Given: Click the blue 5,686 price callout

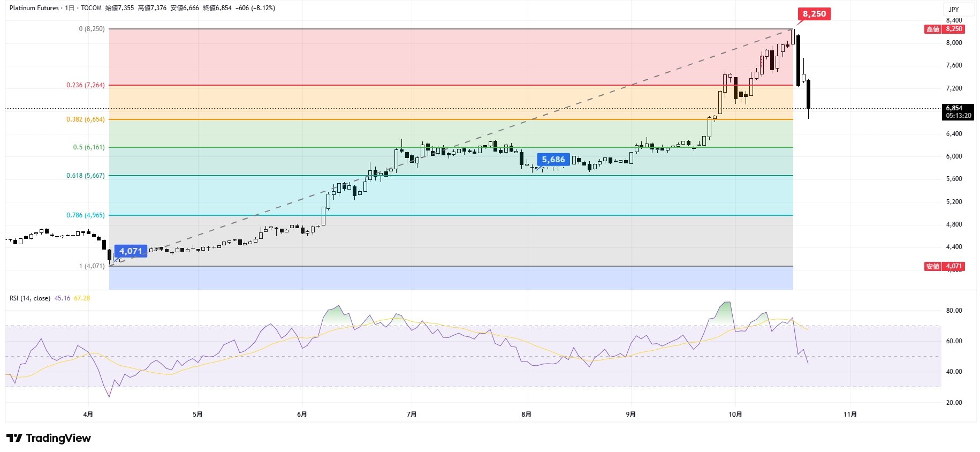Looking at the screenshot, I should [553, 160].
